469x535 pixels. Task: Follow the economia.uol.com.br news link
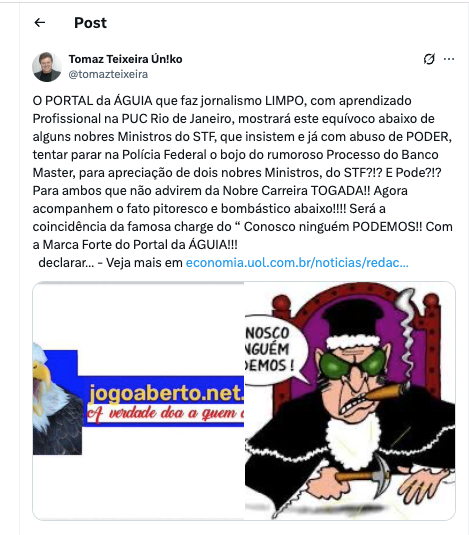[297, 263]
